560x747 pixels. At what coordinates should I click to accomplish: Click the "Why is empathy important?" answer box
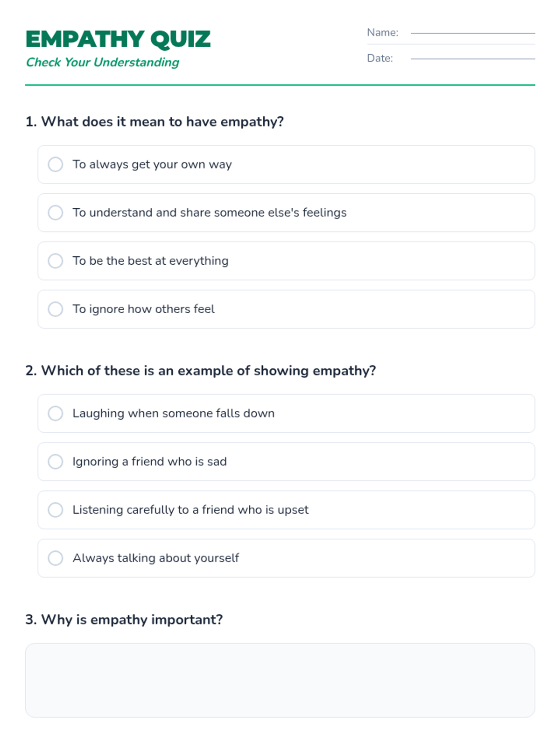tap(280, 680)
